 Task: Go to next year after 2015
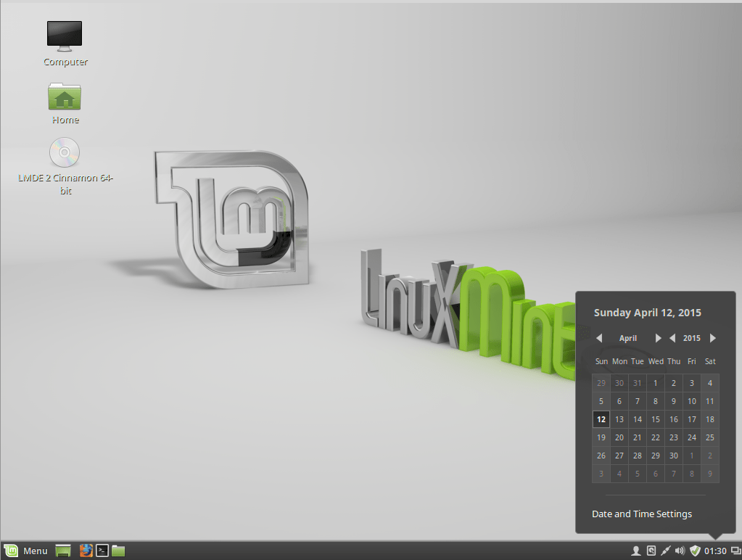713,338
